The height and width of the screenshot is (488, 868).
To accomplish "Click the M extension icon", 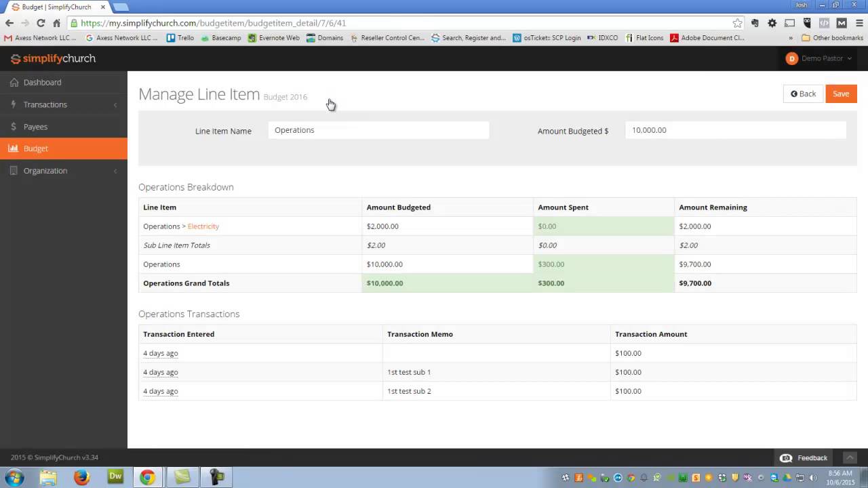I will 842,23.
